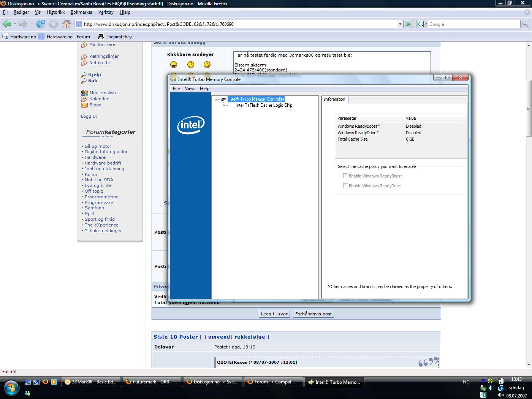This screenshot has width=532, height=399.
Task: Click the green Go button beside address bar
Action: [408, 24]
